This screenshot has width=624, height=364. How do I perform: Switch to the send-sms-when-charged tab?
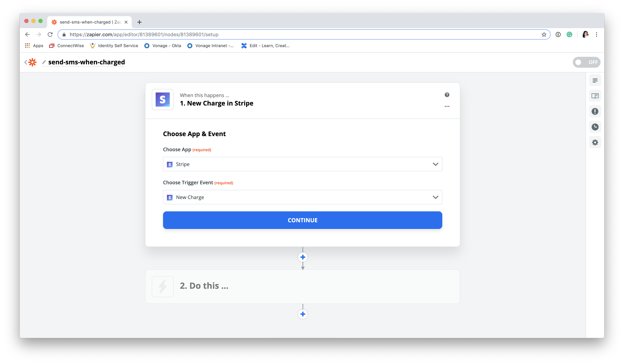coord(89,22)
